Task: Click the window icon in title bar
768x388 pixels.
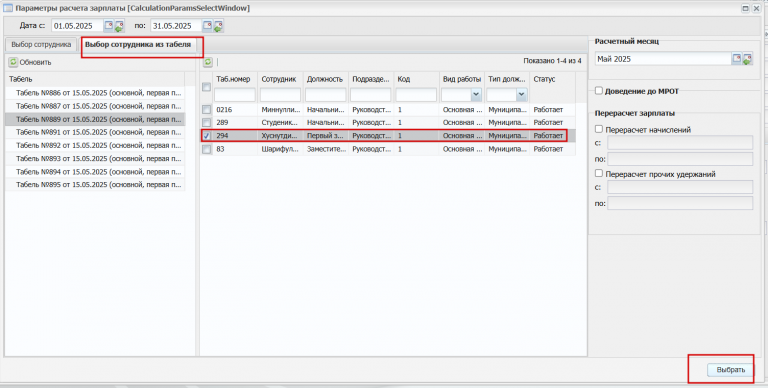Action: pos(8,8)
